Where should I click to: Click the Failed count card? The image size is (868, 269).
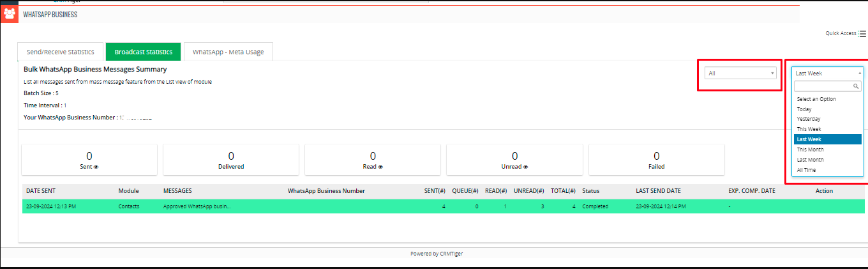(x=656, y=160)
